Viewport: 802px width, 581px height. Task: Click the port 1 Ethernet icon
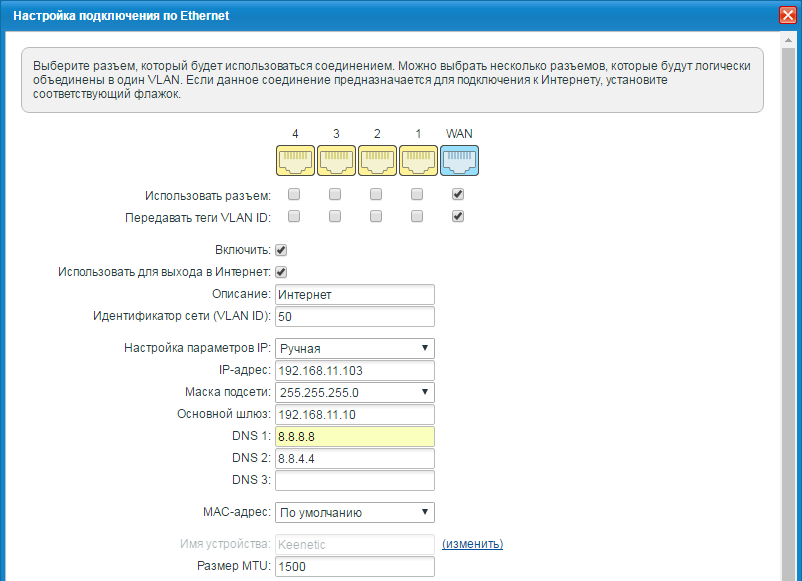(418, 160)
